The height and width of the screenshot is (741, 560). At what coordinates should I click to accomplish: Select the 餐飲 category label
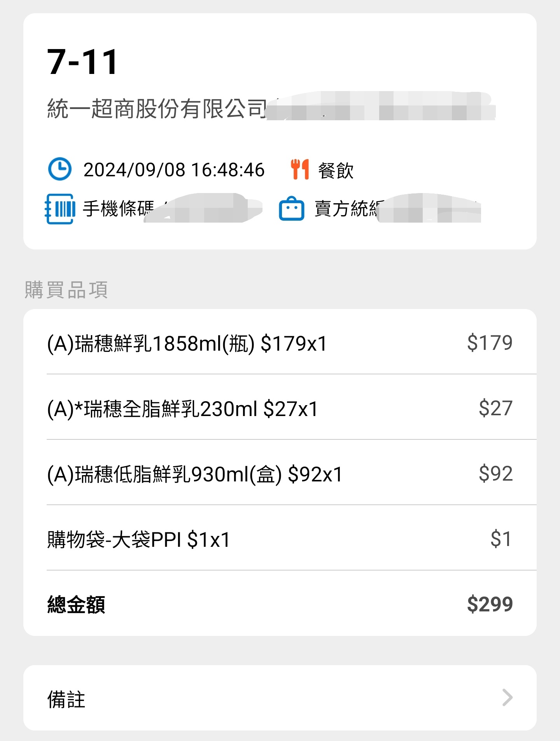[x=336, y=170]
